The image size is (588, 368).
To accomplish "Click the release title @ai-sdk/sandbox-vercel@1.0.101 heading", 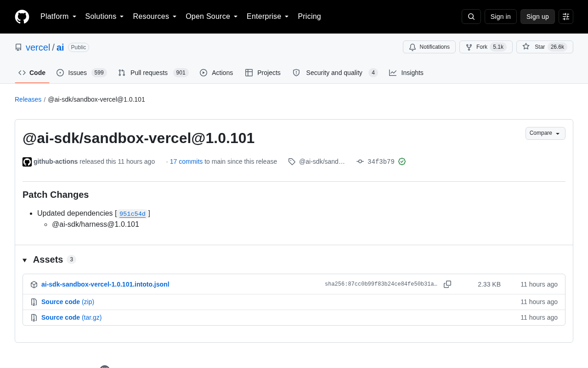I will 138,138.
